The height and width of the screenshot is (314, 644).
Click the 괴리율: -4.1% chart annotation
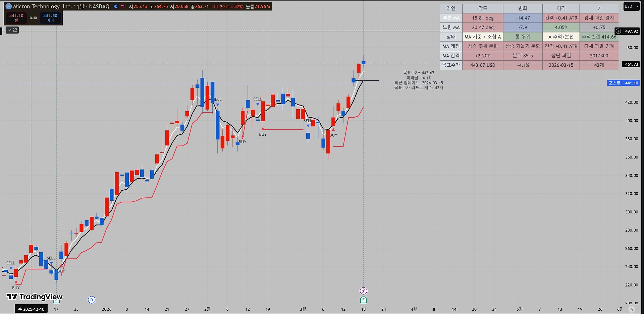(x=419, y=78)
